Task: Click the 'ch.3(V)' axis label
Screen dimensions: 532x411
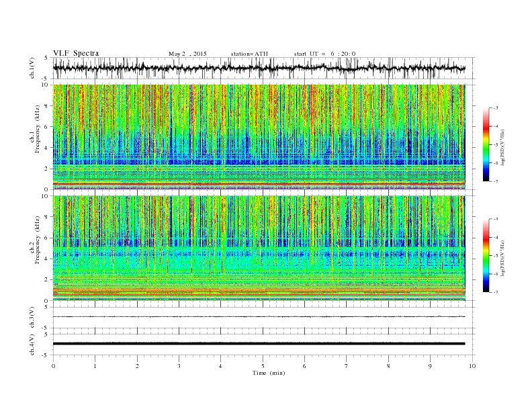Action: click(32, 318)
